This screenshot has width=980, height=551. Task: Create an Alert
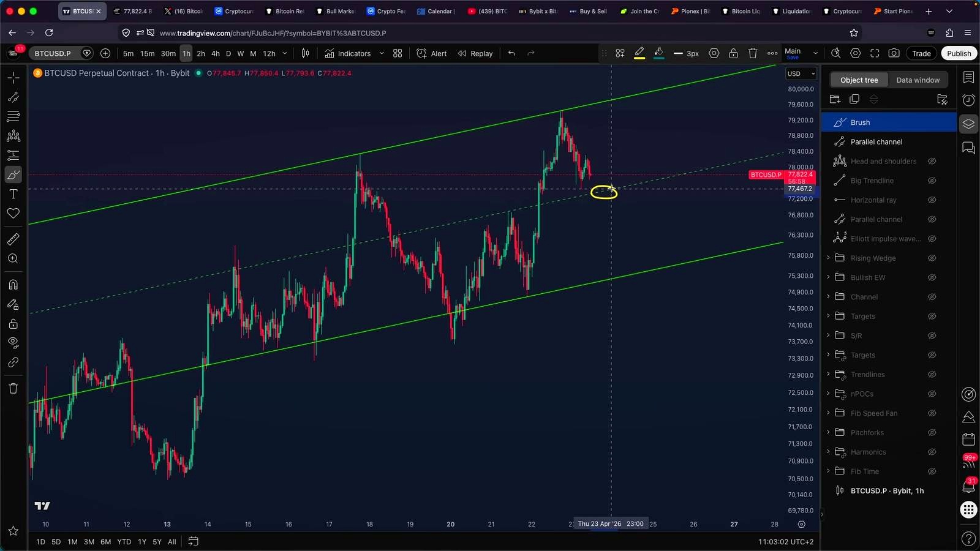(x=432, y=53)
